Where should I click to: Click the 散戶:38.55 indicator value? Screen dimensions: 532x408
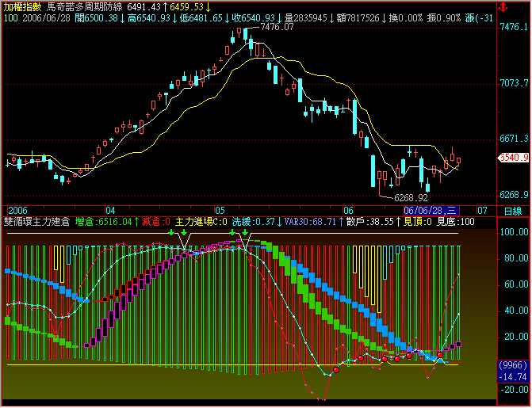(x=369, y=222)
